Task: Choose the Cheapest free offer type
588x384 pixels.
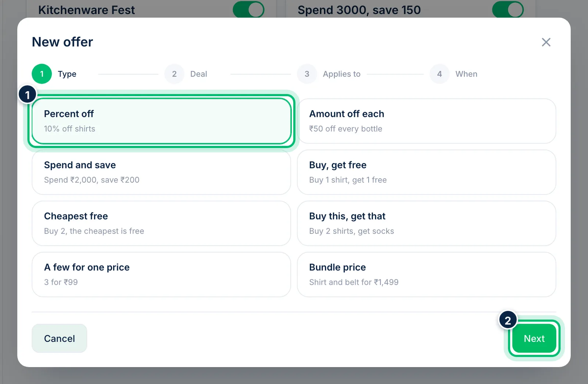Action: click(161, 223)
